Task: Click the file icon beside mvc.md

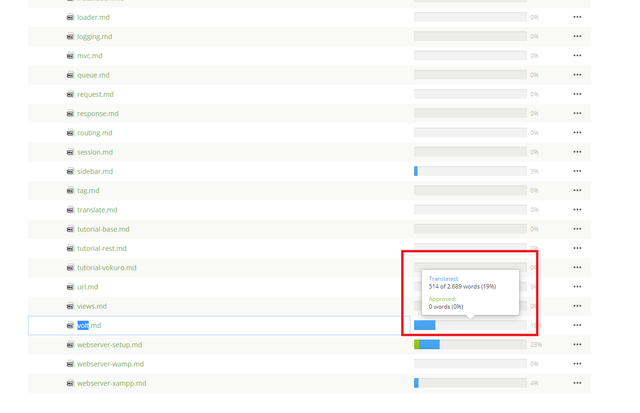Action: 70,56
